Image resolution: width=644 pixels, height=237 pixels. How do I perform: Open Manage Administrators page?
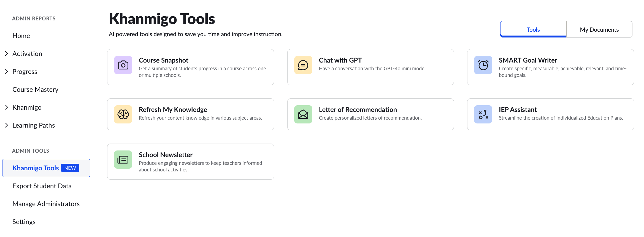tap(46, 204)
